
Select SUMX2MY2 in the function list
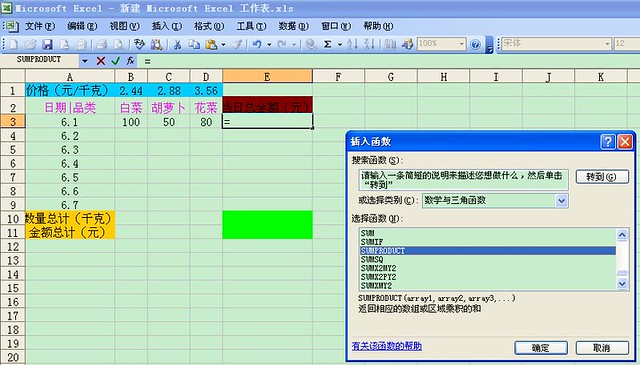click(x=488, y=268)
